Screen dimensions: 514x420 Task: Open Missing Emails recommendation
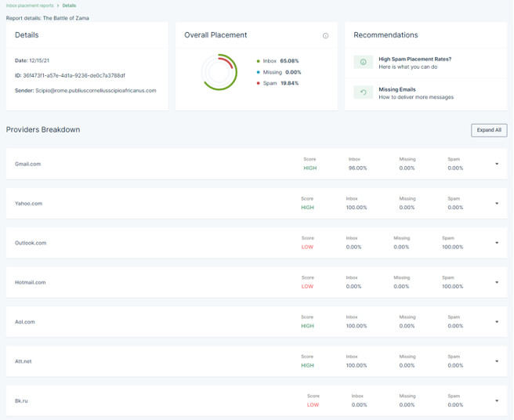click(425, 93)
